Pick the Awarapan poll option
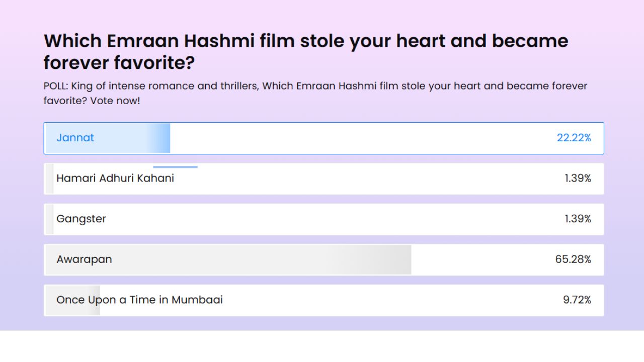The height and width of the screenshot is (362, 644). tap(324, 260)
